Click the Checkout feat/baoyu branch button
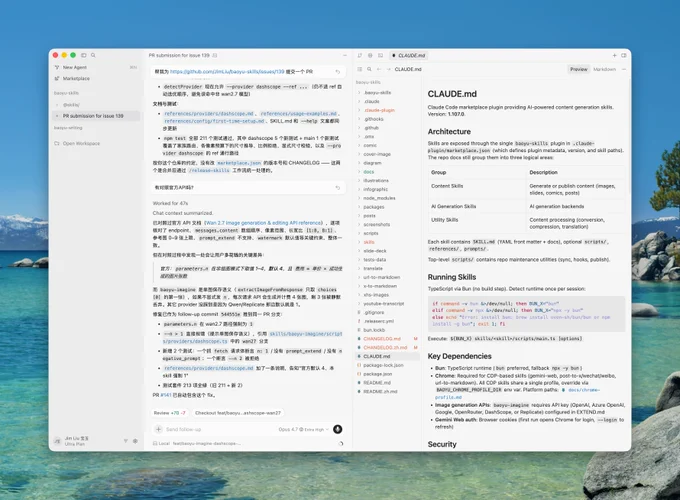This screenshot has height=500, width=680. tap(238, 413)
